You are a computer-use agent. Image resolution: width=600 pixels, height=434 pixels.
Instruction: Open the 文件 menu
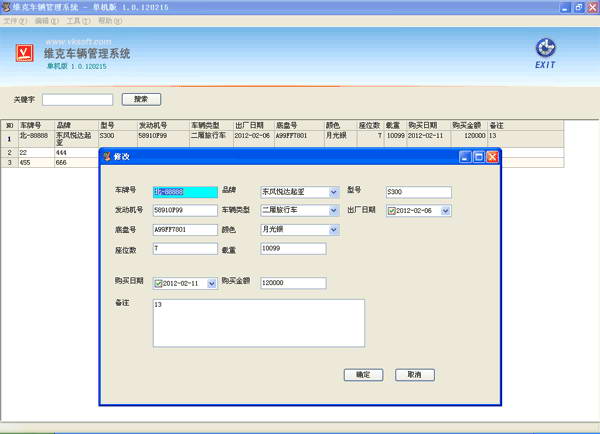coord(15,21)
